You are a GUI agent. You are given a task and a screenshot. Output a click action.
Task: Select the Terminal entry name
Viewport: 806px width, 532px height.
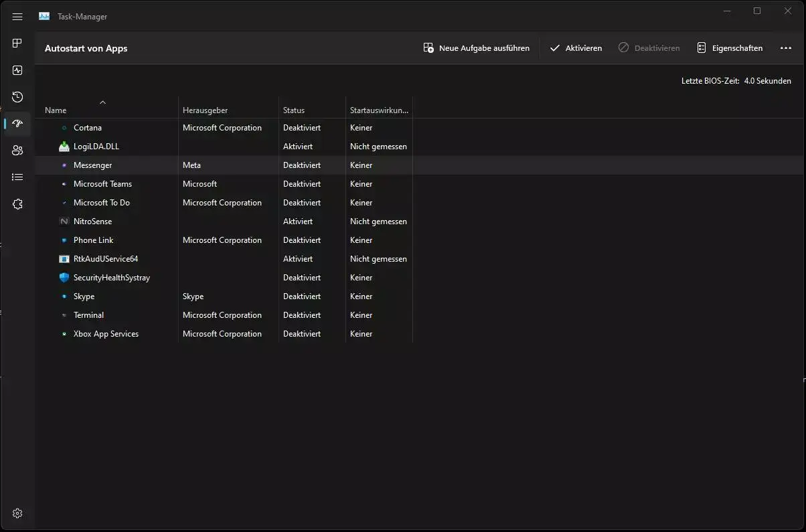[x=89, y=315]
